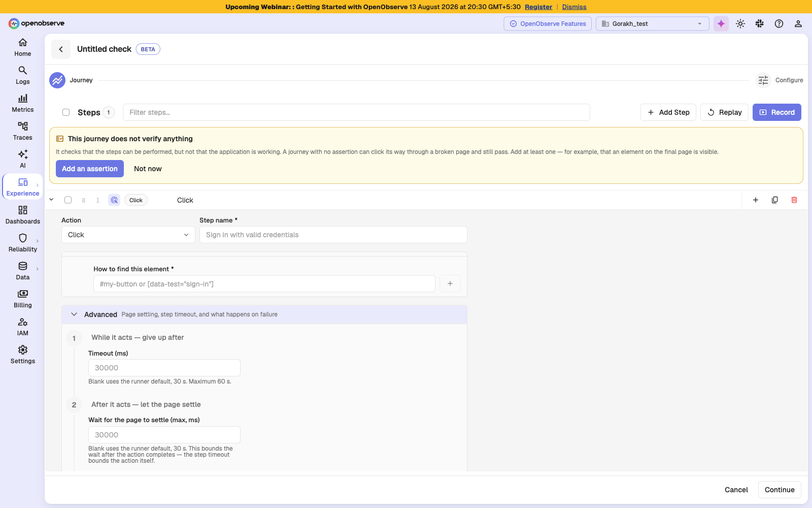Open the Gorakh_test organization dropdown
Viewport: 812px width, 508px height.
click(653, 24)
